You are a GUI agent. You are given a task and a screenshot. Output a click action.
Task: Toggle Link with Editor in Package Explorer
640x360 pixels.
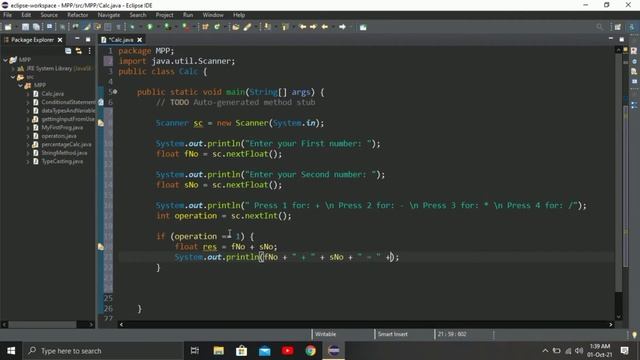[x=78, y=51]
